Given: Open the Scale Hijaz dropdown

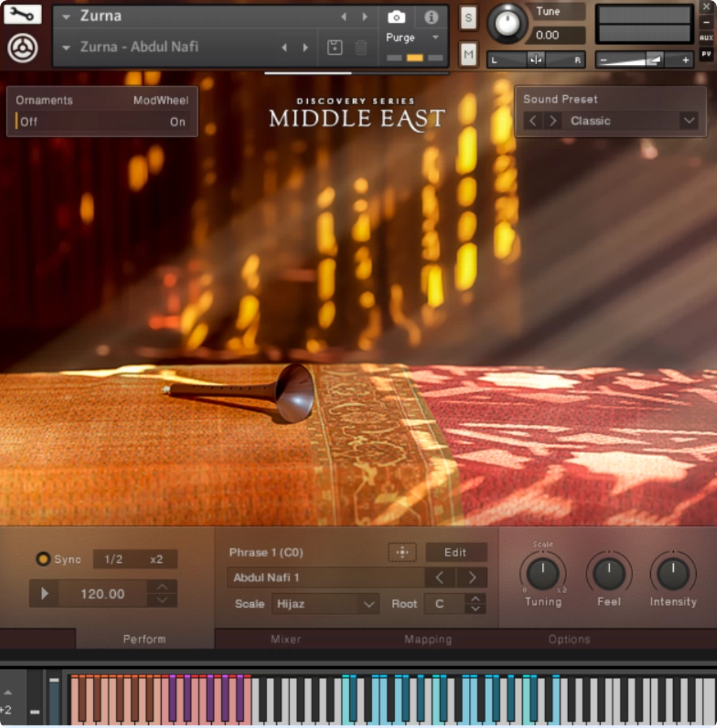Looking at the screenshot, I should coord(325,603).
